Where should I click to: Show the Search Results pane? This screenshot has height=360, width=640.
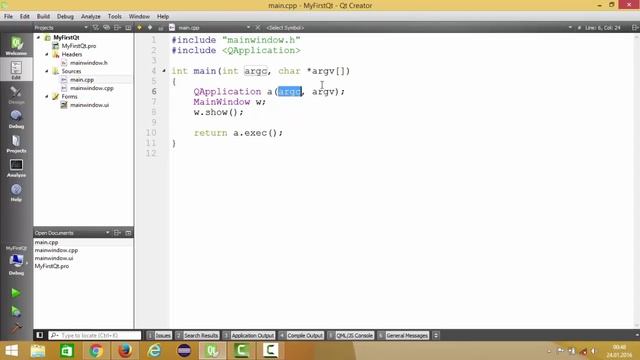tap(197, 335)
